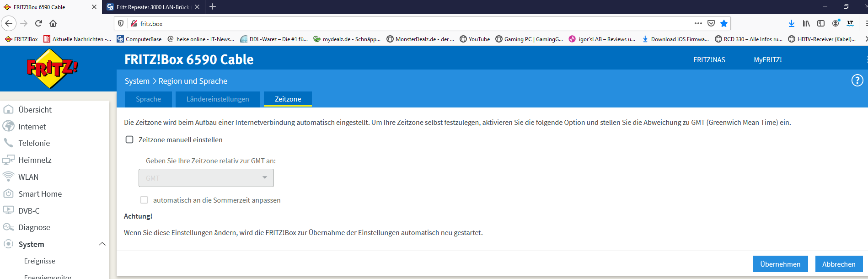
Task: Open the tracking protection shield icon
Action: (x=121, y=23)
